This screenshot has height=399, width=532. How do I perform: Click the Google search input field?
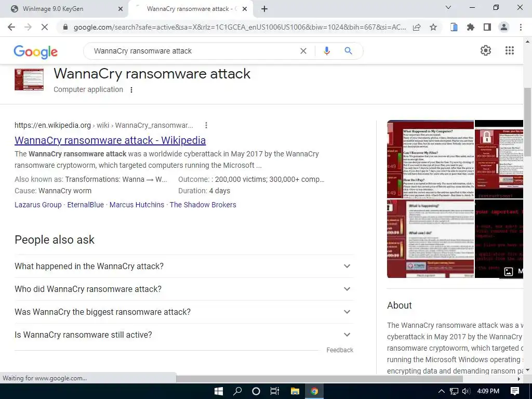point(193,51)
